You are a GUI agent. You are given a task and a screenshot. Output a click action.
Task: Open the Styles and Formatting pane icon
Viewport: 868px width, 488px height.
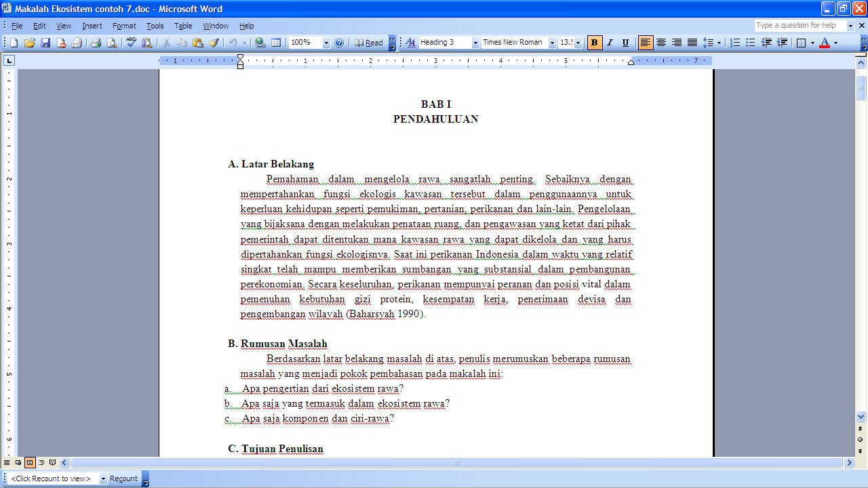tap(410, 43)
